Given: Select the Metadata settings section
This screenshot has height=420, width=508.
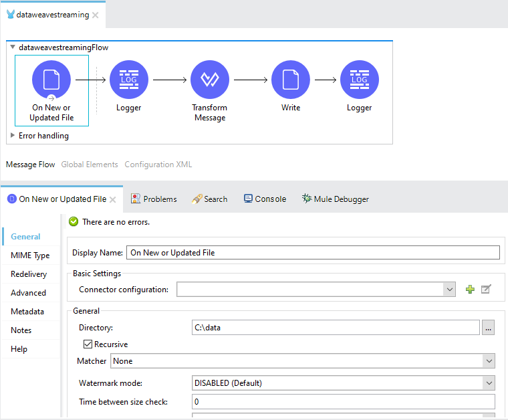Looking at the screenshot, I should pyautogui.click(x=27, y=312).
